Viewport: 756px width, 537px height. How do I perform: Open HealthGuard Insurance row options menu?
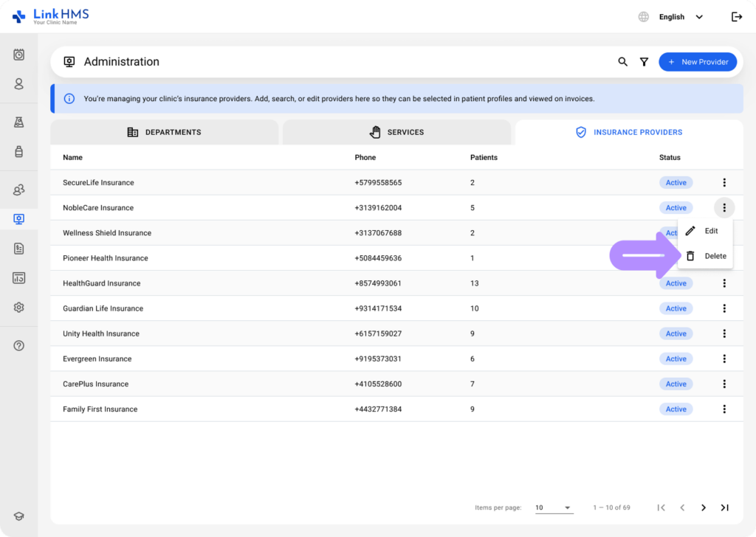pyautogui.click(x=724, y=283)
